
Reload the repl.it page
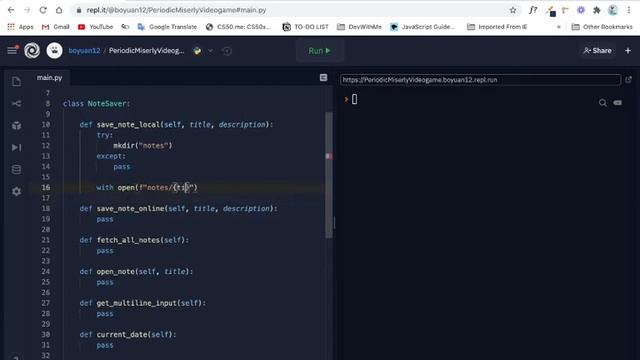[43, 10]
